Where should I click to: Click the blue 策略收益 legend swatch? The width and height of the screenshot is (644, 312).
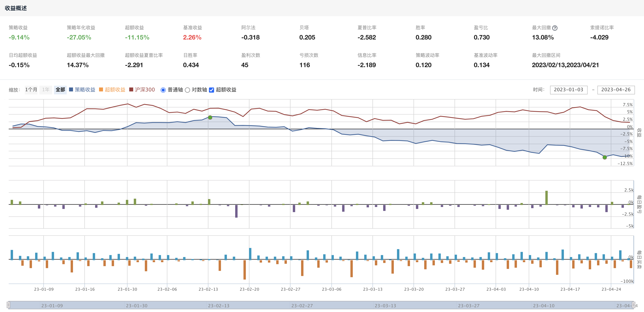(x=71, y=90)
